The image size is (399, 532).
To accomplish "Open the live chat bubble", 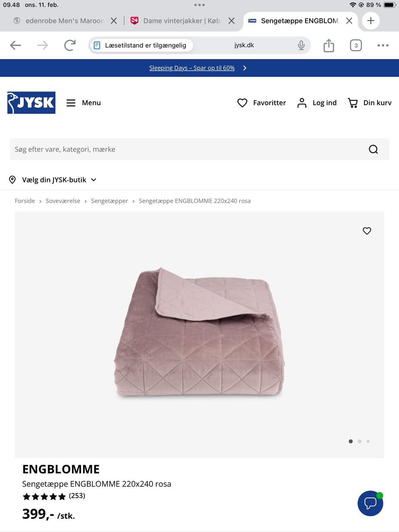I will [x=370, y=503].
